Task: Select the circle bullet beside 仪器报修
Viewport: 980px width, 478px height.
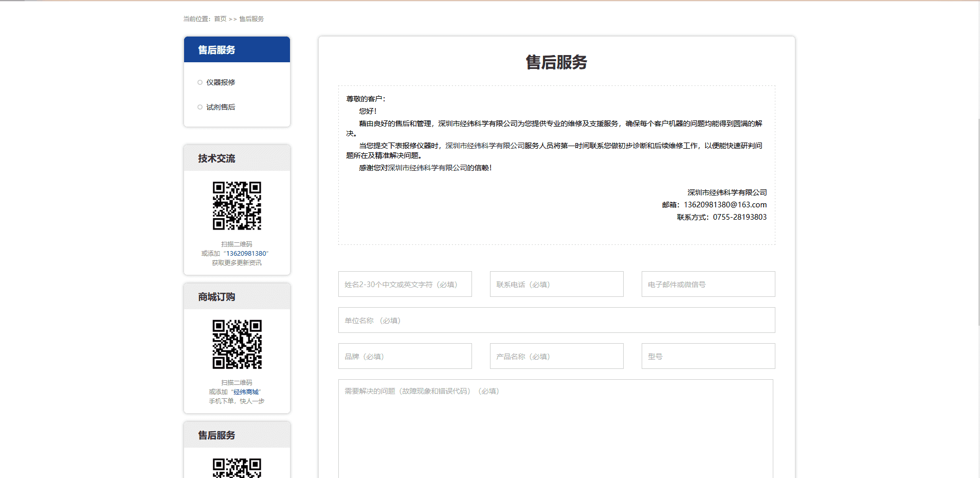Action: coord(200,82)
